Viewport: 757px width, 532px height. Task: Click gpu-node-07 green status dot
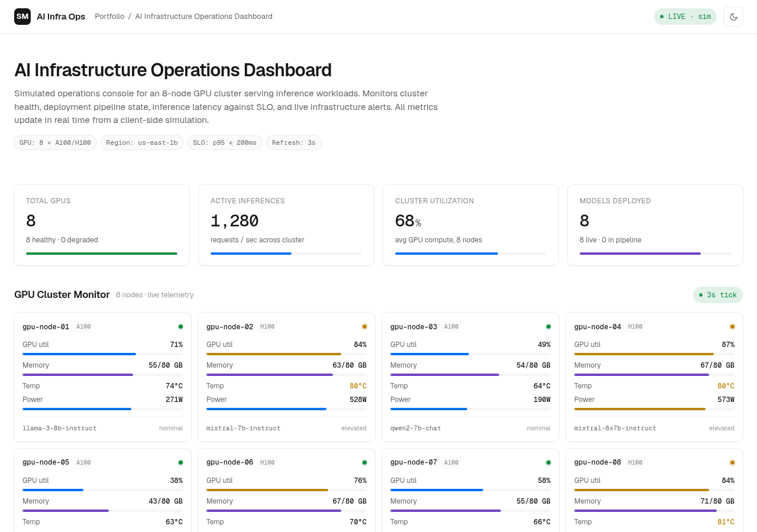(548, 462)
